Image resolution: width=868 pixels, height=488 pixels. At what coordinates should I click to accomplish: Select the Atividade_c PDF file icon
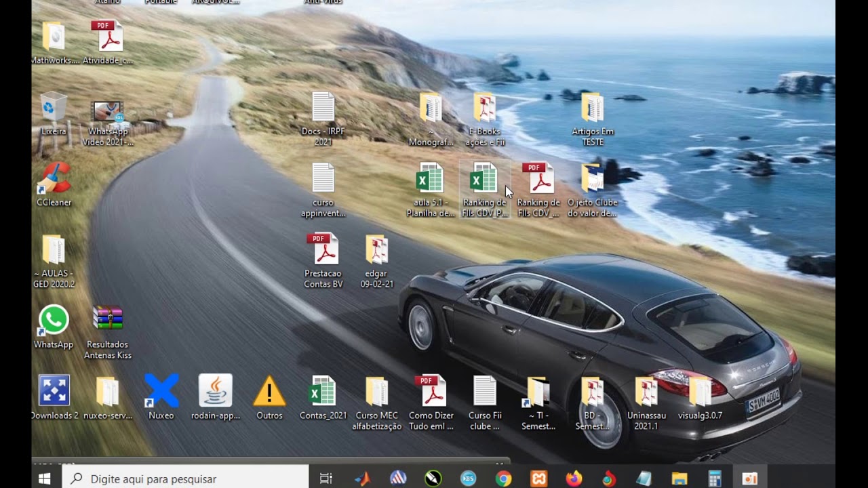coord(107,37)
